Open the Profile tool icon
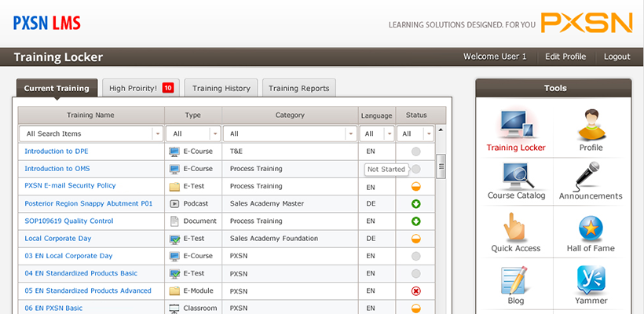The image size is (644, 314). 591,123
